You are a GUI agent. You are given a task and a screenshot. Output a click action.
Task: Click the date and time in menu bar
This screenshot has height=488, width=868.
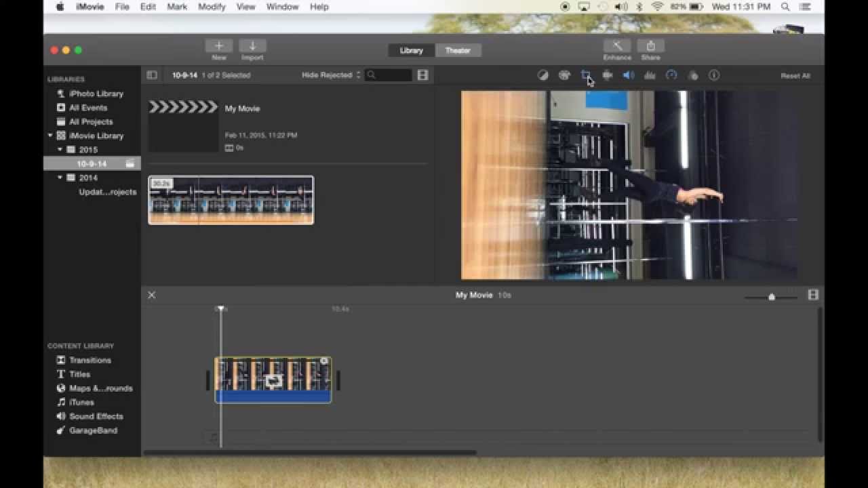coord(741,7)
